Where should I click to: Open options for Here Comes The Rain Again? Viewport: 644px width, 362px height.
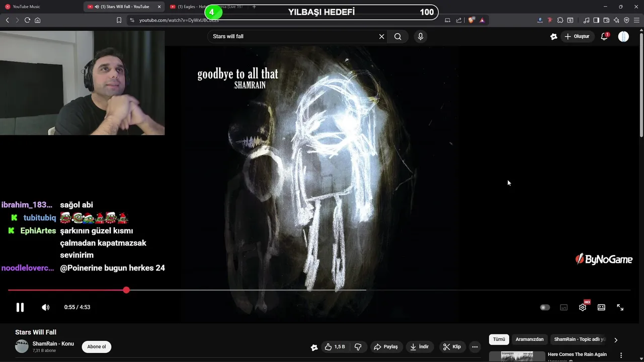[621, 355]
